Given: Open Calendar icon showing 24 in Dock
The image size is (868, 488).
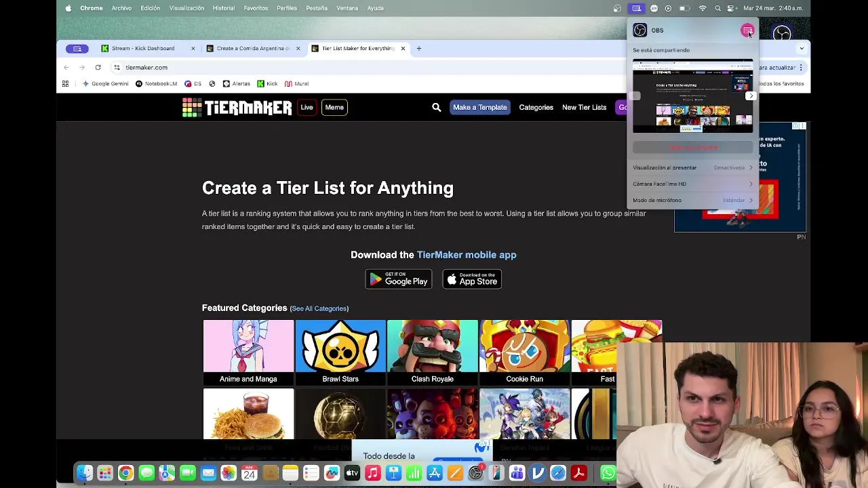Looking at the screenshot, I should click(249, 473).
